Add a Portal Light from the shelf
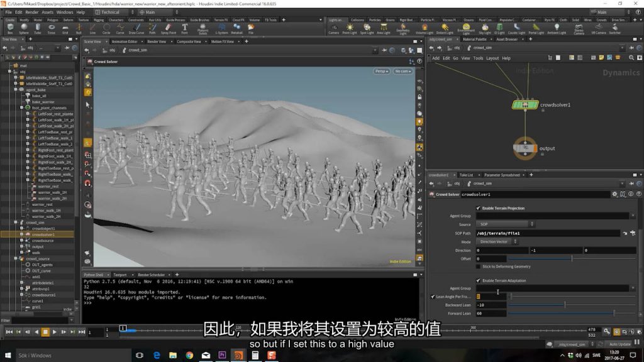This screenshot has height=362, width=644. (x=536, y=29)
